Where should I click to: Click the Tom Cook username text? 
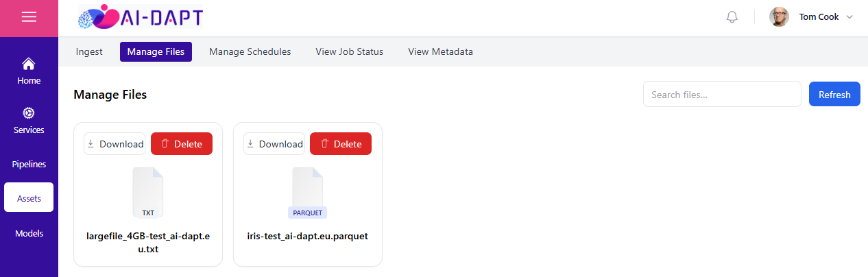point(819,17)
